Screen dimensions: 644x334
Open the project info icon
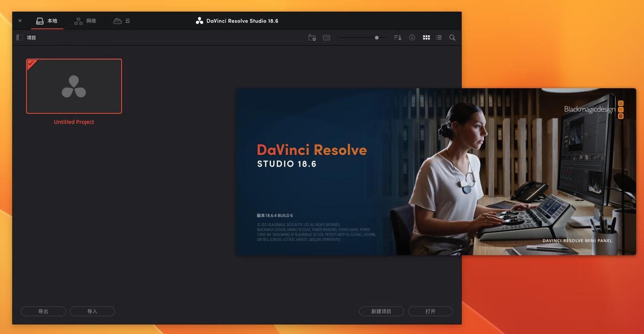point(412,38)
